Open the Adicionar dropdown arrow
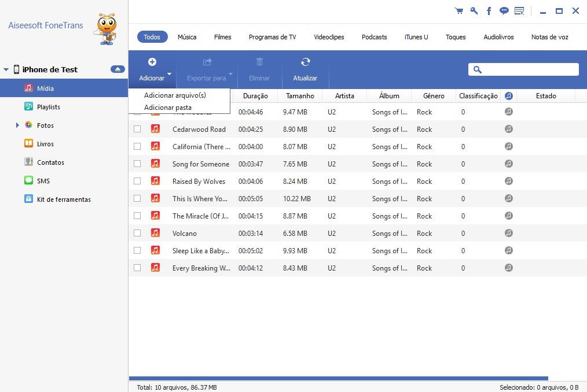This screenshot has height=392, width=587. (169, 73)
